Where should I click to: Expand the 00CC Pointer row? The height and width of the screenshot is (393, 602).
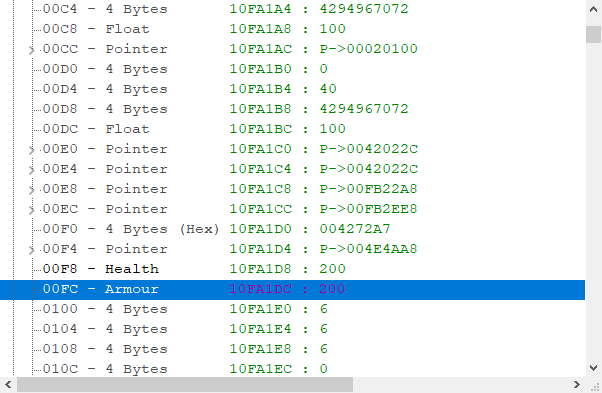pos(31,50)
